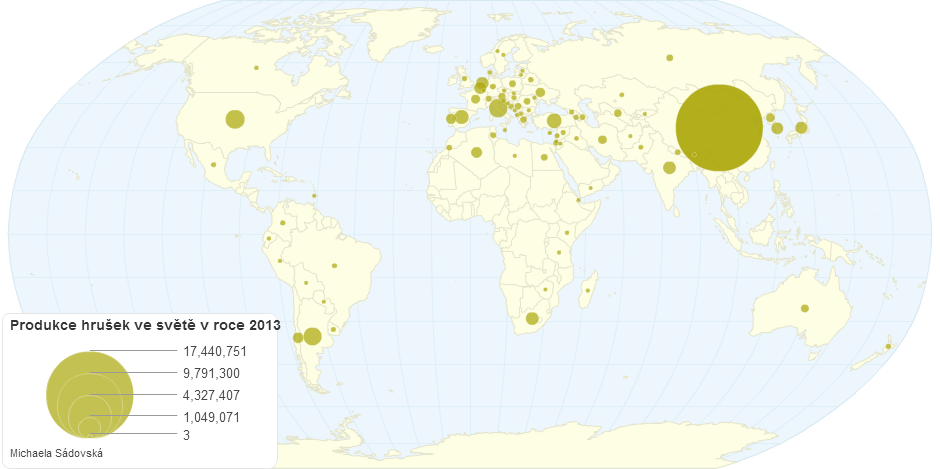The height and width of the screenshot is (469, 940).
Task: Click the legend title Produkce hrušek
Action: (144, 325)
